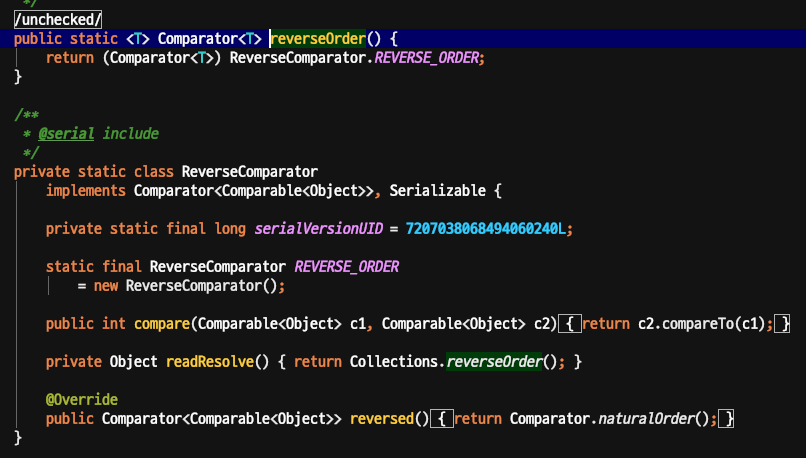Viewport: 806px width, 458px height.
Task: Expand the closing brace fold on compare line
Action: 782,324
